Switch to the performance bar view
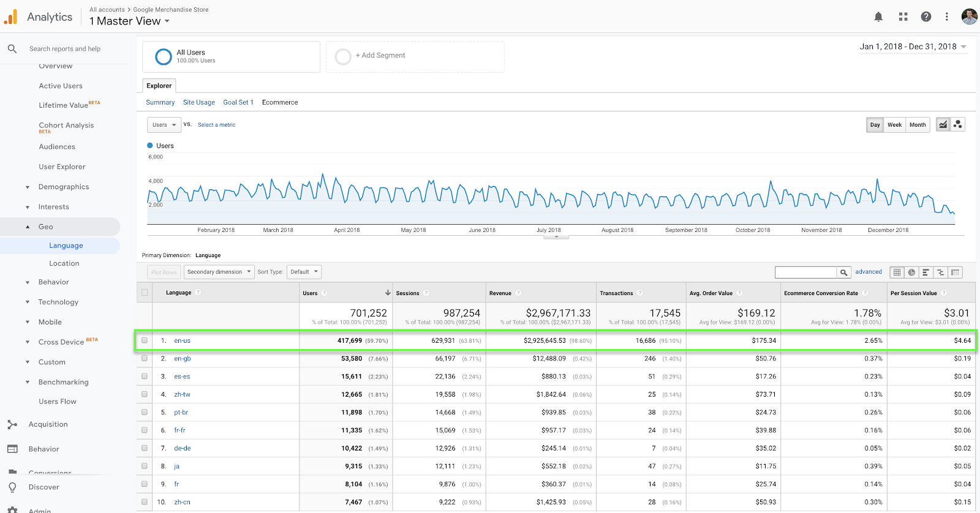Image resolution: width=980 pixels, height=513 pixels. 926,272
